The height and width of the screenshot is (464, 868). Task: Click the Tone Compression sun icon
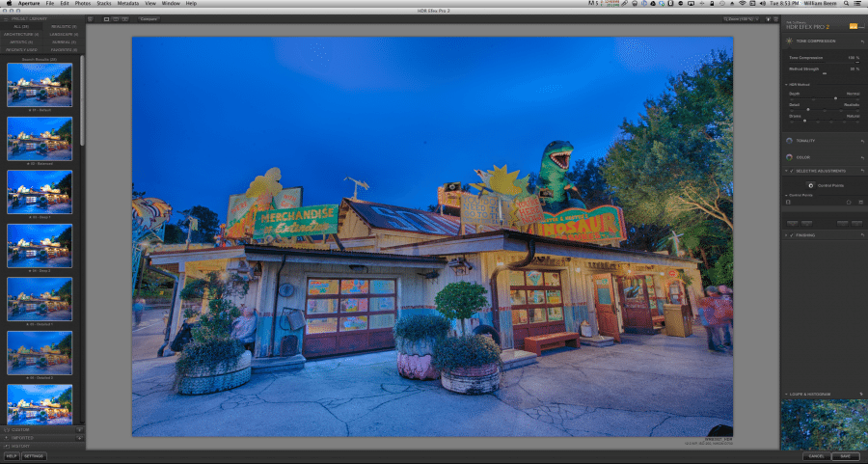pyautogui.click(x=789, y=41)
